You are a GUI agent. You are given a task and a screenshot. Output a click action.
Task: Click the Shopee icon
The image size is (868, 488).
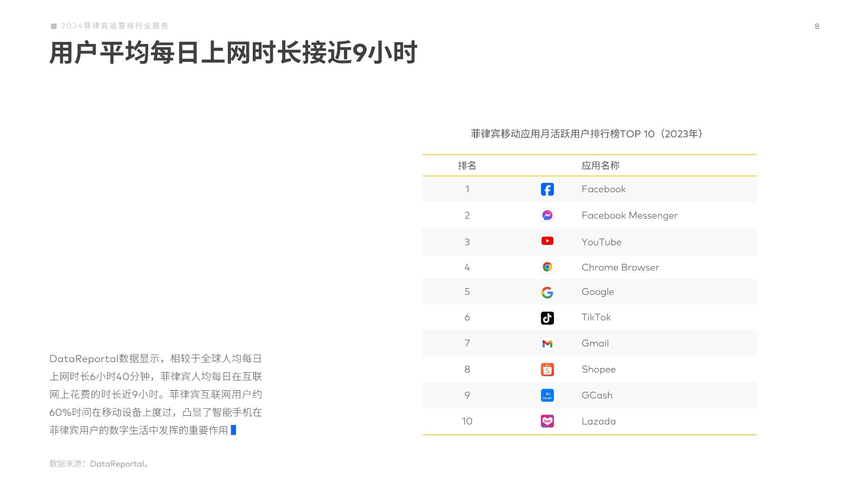(547, 370)
